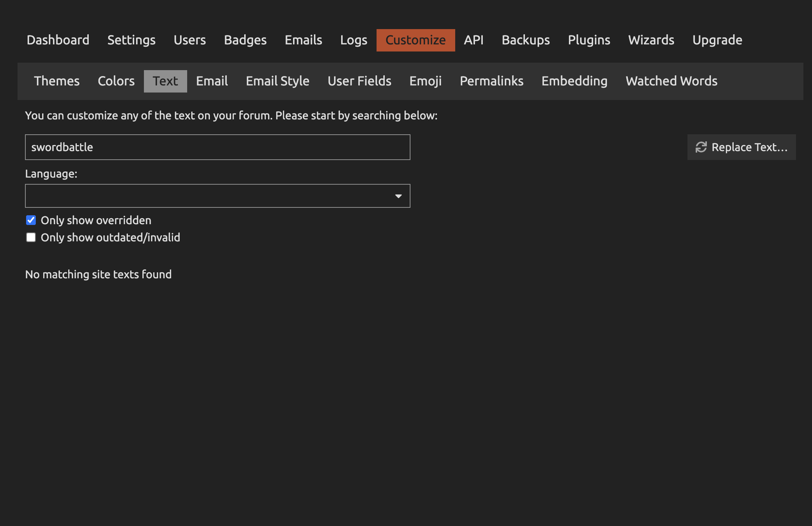The image size is (812, 526).
Task: Open the Emoji customization tab
Action: point(425,81)
